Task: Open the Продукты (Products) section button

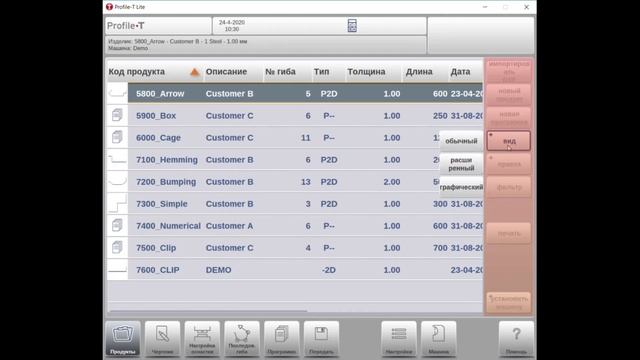Action: tap(123, 338)
